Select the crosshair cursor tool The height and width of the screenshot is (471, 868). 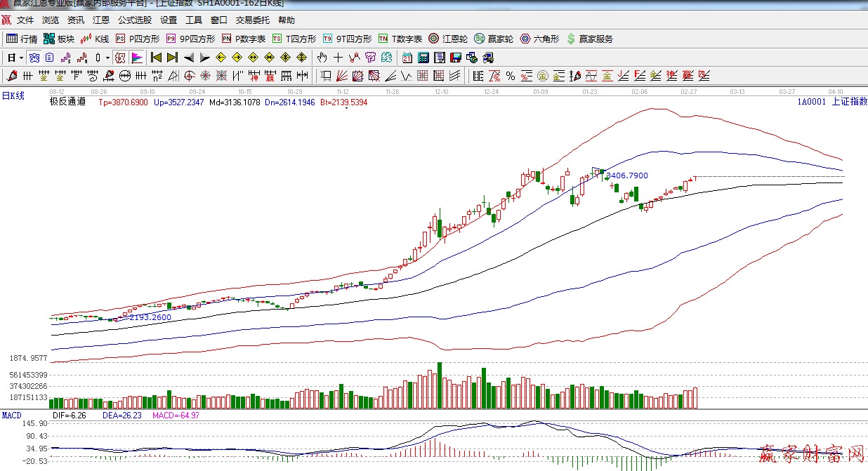click(x=338, y=58)
